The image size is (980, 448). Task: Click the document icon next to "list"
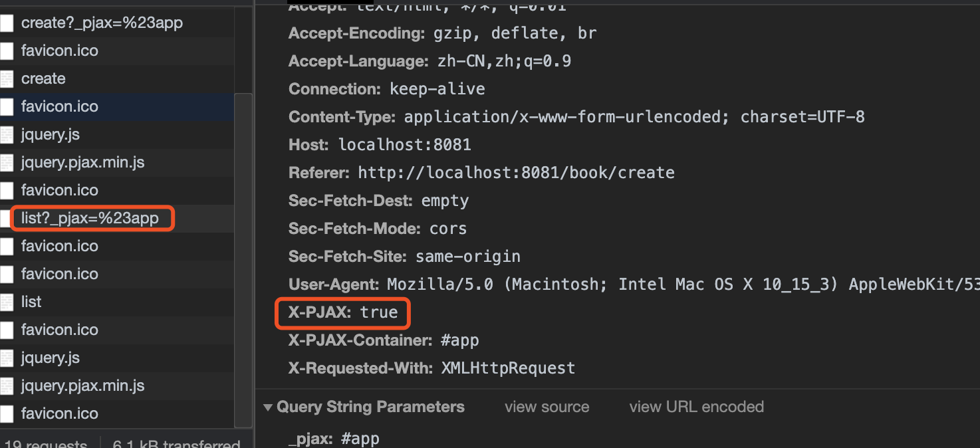(x=7, y=302)
